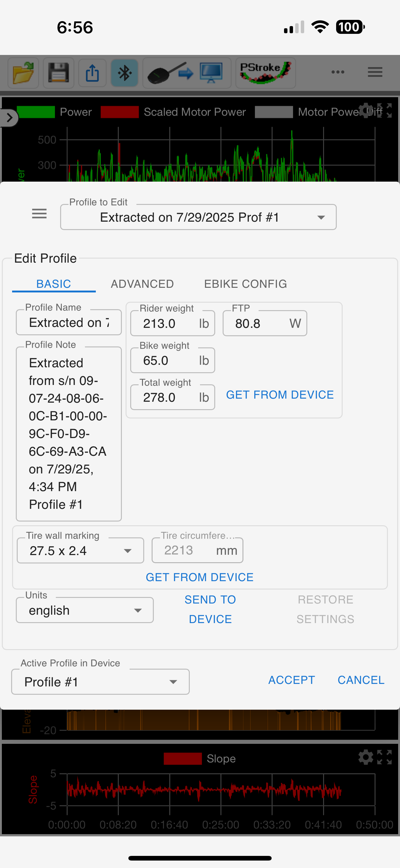Image resolution: width=400 pixels, height=868 pixels.
Task: Click the device-to-computer download icon
Action: [x=187, y=72]
